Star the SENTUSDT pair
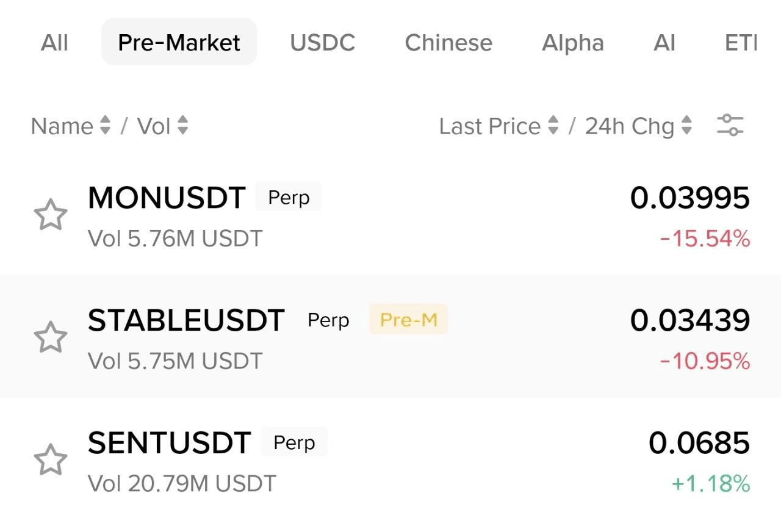781x532 pixels. (x=50, y=460)
